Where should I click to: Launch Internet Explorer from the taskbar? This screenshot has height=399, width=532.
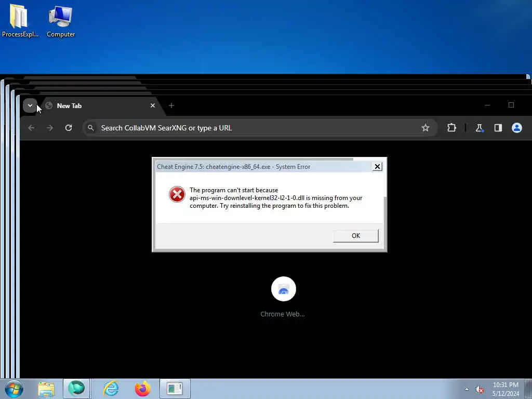click(111, 389)
